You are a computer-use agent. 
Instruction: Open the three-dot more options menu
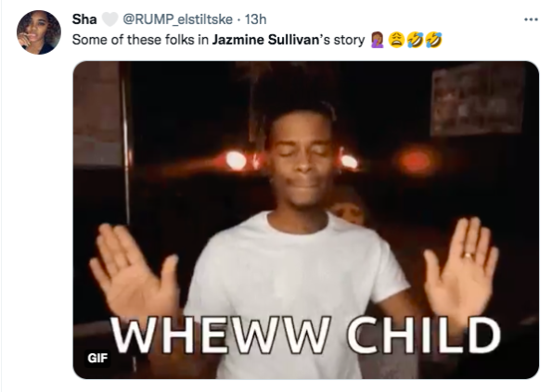pyautogui.click(x=531, y=19)
